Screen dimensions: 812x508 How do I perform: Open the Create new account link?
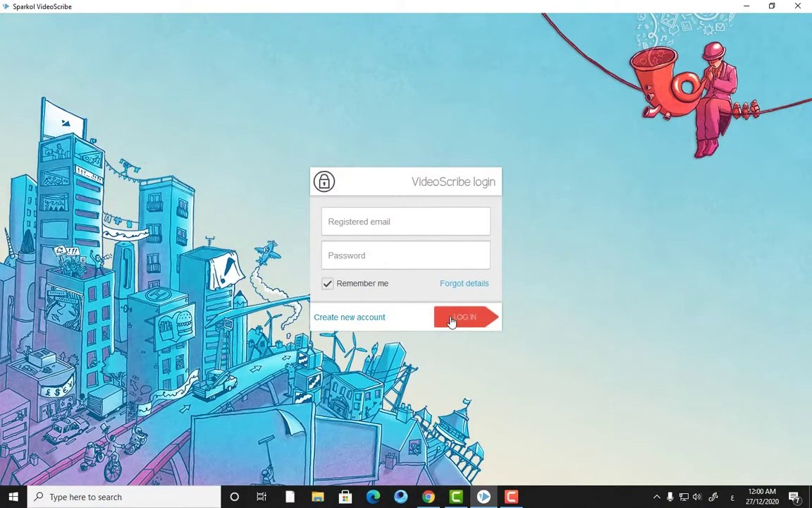coord(350,317)
